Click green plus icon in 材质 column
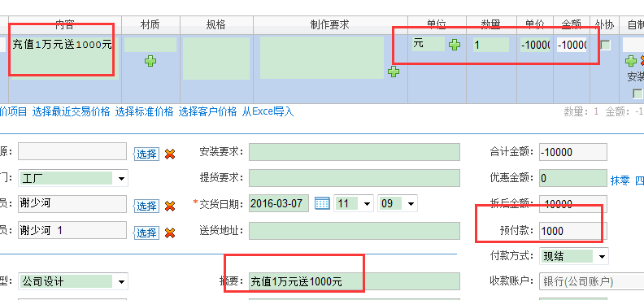The width and height of the screenshot is (644, 300). pos(150,61)
